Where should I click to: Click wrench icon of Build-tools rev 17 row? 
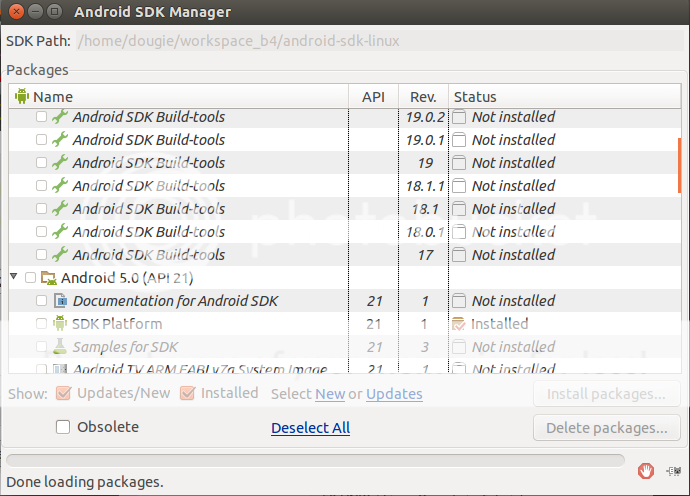click(60, 254)
